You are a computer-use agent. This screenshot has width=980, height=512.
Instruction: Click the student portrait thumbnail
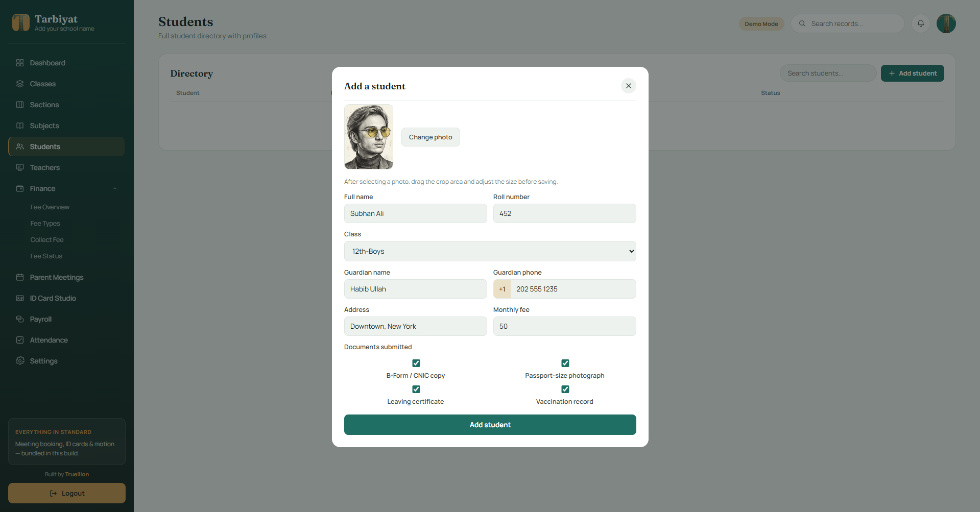coord(369,137)
